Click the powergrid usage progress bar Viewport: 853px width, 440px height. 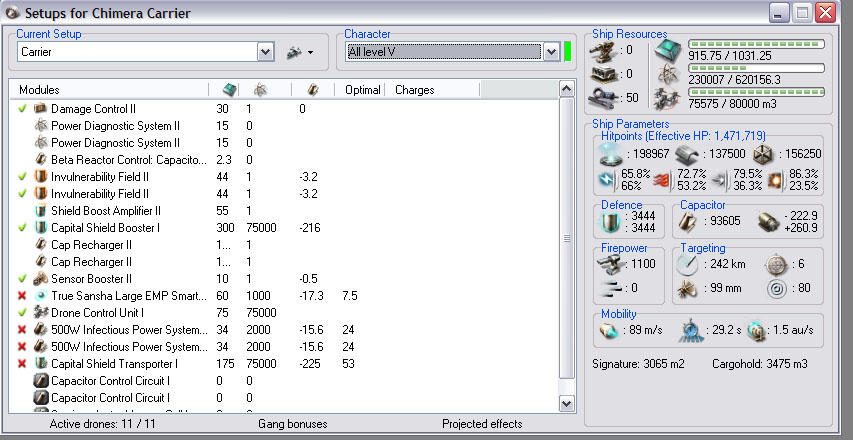[756, 68]
